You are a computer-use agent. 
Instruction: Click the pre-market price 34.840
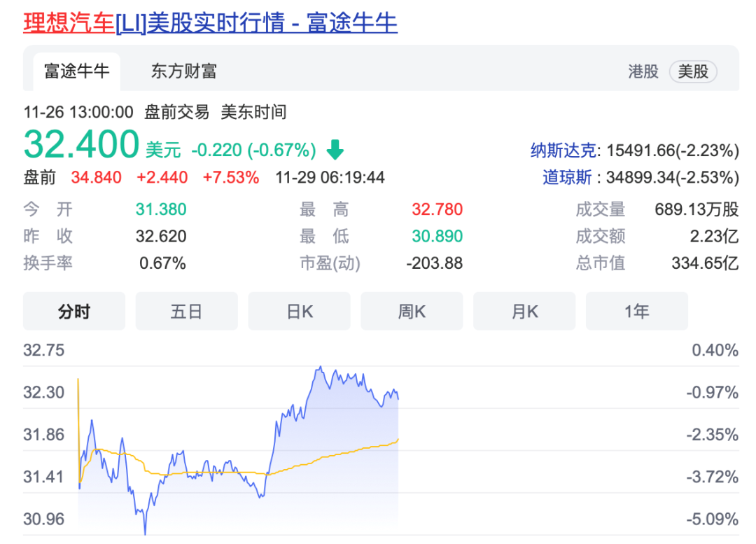coord(96,178)
